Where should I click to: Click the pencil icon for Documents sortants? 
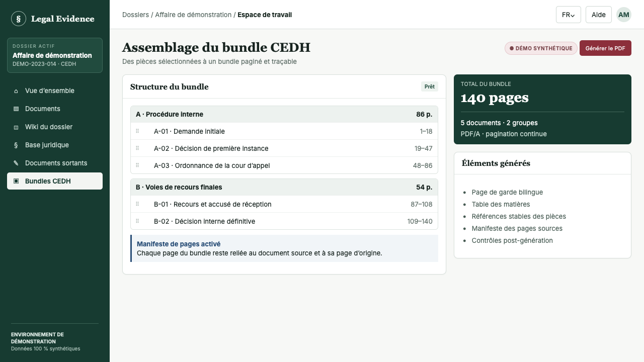[x=16, y=163]
